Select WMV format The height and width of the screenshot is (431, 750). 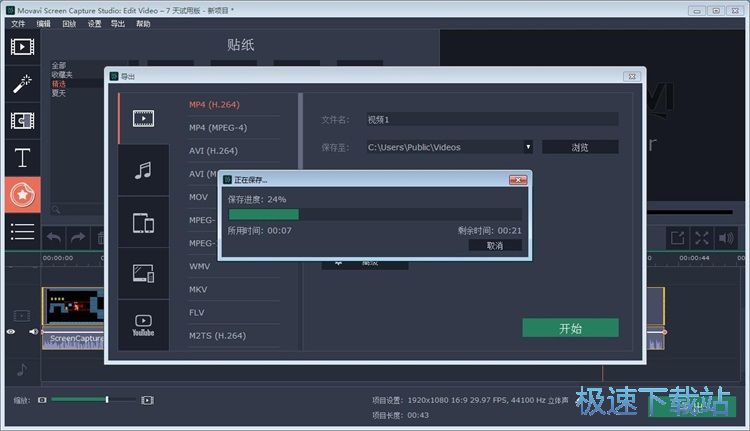(199, 266)
